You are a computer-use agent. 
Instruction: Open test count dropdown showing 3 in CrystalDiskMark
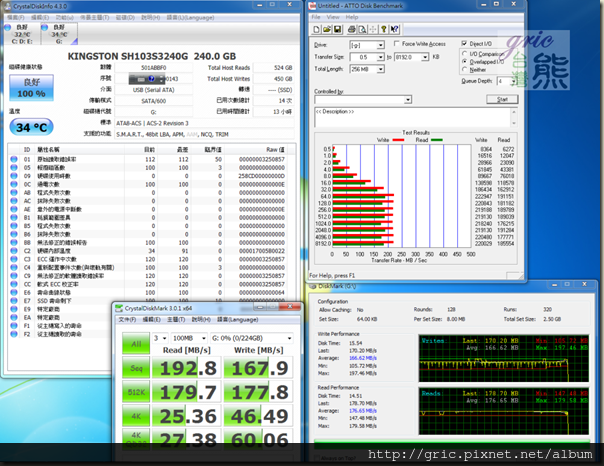click(160, 338)
